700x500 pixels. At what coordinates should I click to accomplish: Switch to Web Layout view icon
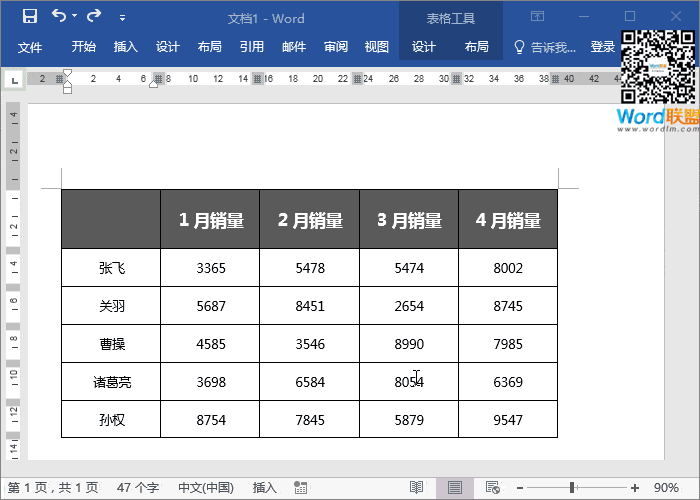(492, 488)
